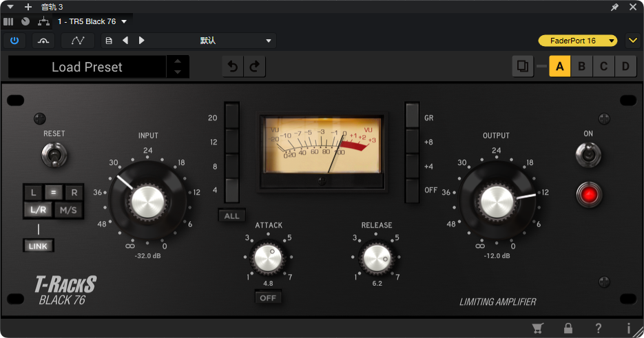Select ratio 12 button

[232, 141]
